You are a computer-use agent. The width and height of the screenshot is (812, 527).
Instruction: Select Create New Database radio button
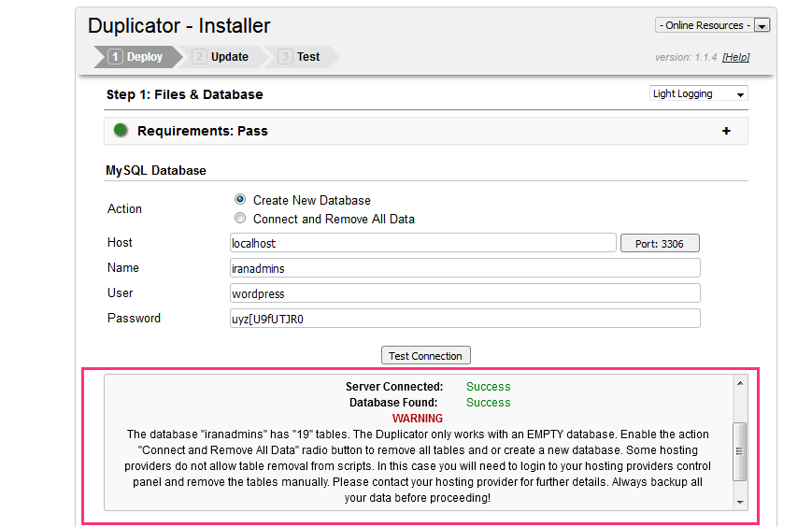tap(240, 199)
